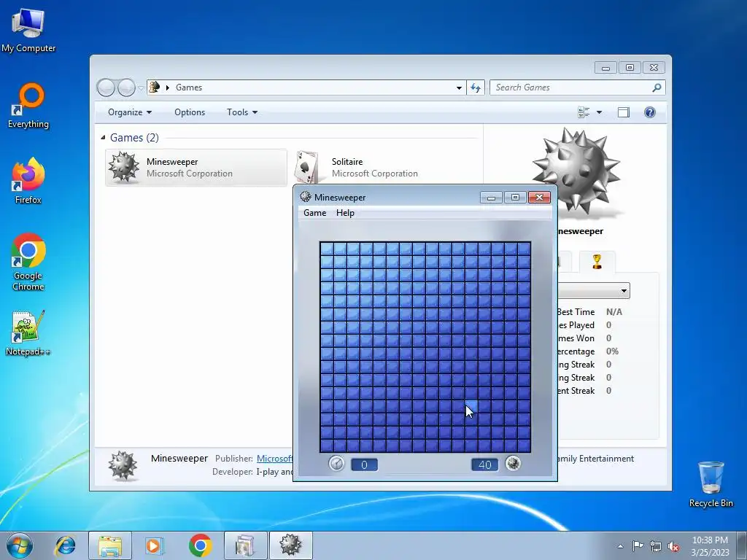Viewport: 747px width, 560px height.
Task: Minimize the Minesweeper window
Action: [x=491, y=197]
